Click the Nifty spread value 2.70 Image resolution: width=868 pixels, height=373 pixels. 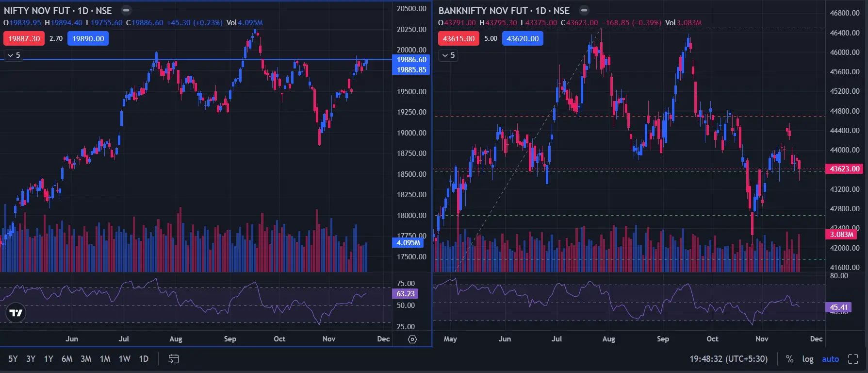tap(56, 38)
